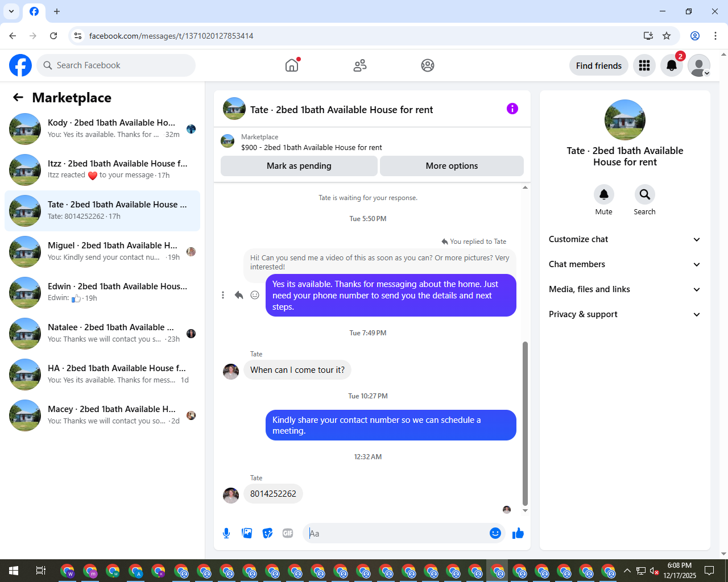The width and height of the screenshot is (728, 582).
Task: Go to the Home feed icon
Action: tap(292, 65)
